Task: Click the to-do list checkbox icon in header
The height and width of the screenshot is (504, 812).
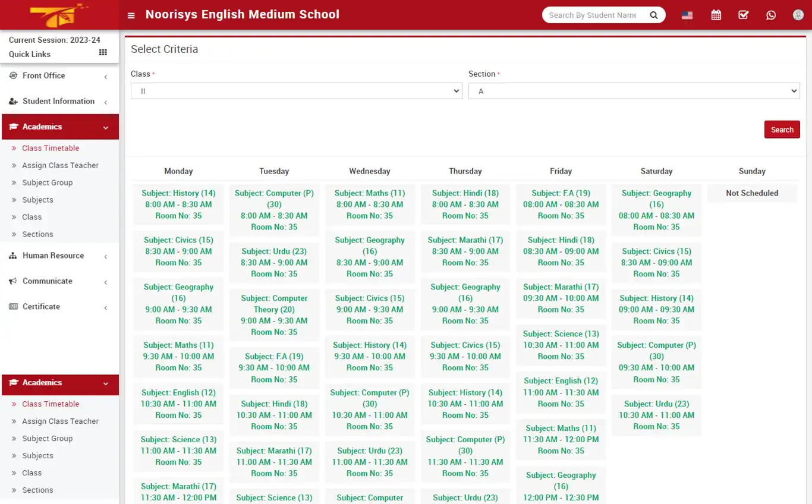Action: (x=743, y=15)
